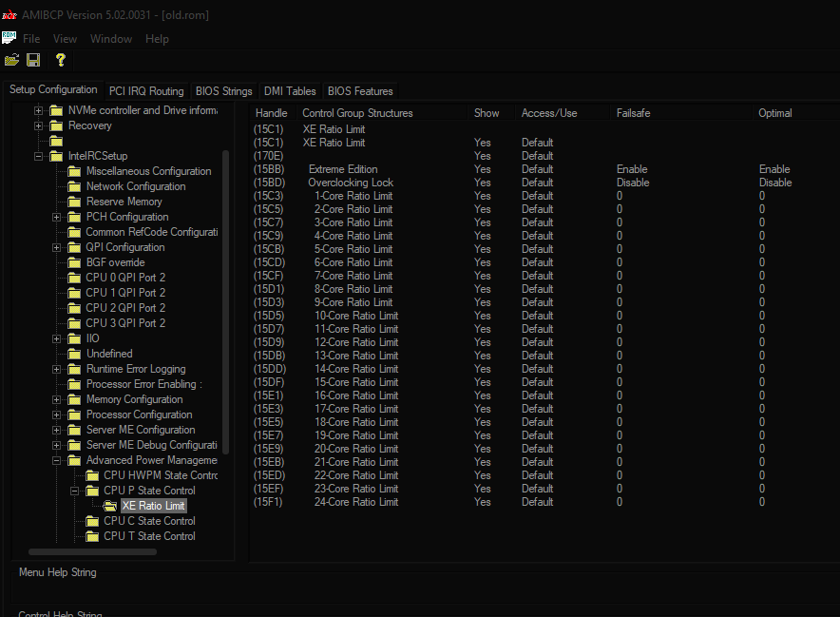Select the Reserve Memory tree item

(x=124, y=202)
